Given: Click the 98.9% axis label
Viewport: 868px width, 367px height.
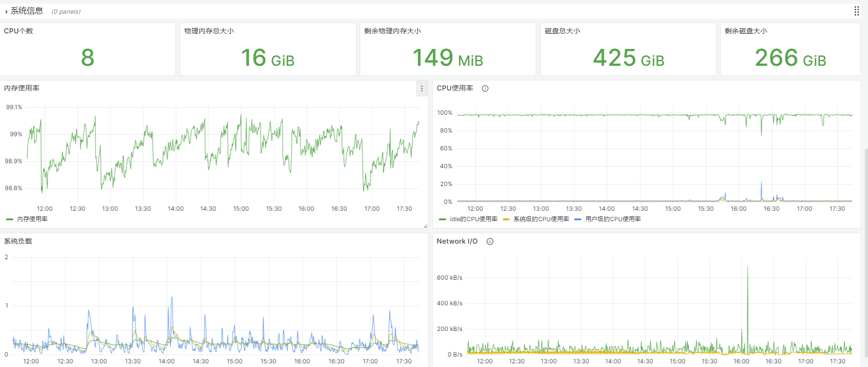Looking at the screenshot, I should (14, 161).
